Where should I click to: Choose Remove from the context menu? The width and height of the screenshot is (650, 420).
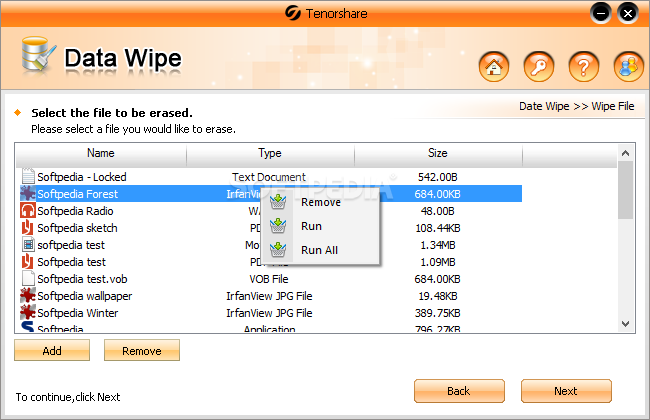pos(321,202)
